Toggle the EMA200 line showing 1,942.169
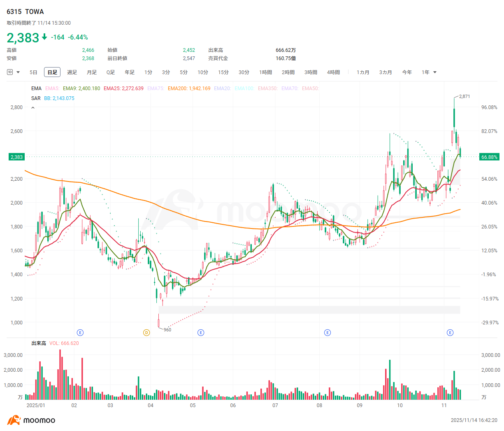This screenshot has width=504, height=431. [189, 89]
